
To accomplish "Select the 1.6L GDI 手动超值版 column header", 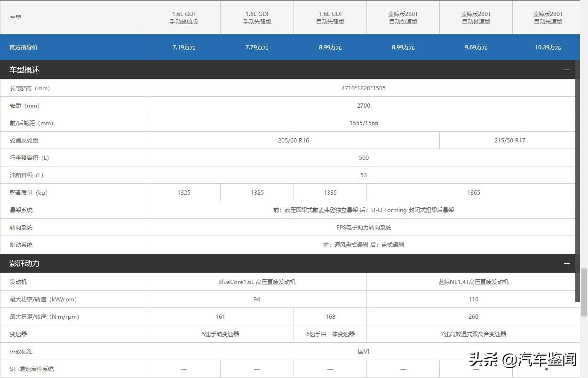I will click(183, 17).
